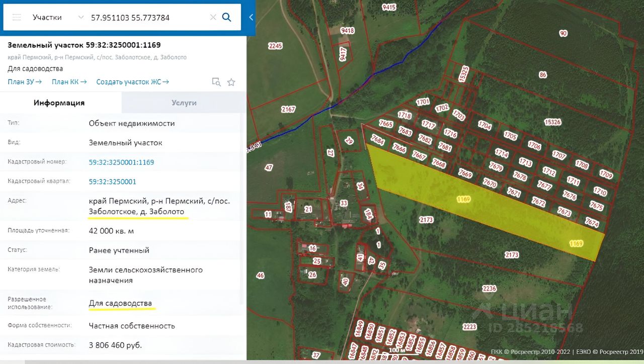
Task: Add parcel to favorites with star icon
Action: tap(231, 82)
